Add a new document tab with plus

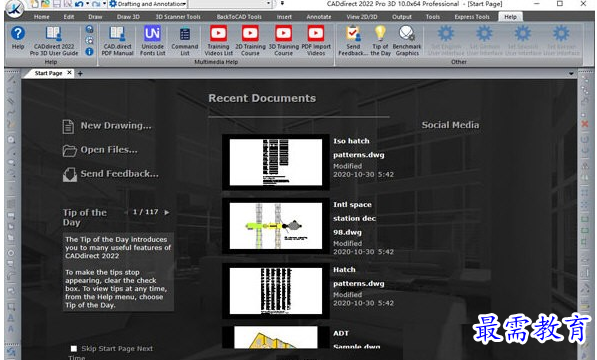pyautogui.click(x=80, y=73)
